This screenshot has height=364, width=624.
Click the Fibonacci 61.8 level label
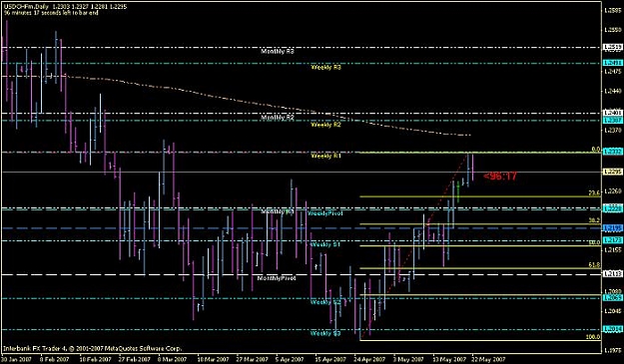point(594,264)
